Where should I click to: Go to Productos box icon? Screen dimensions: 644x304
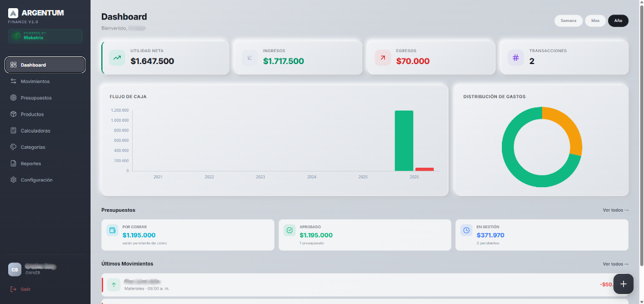click(14, 114)
